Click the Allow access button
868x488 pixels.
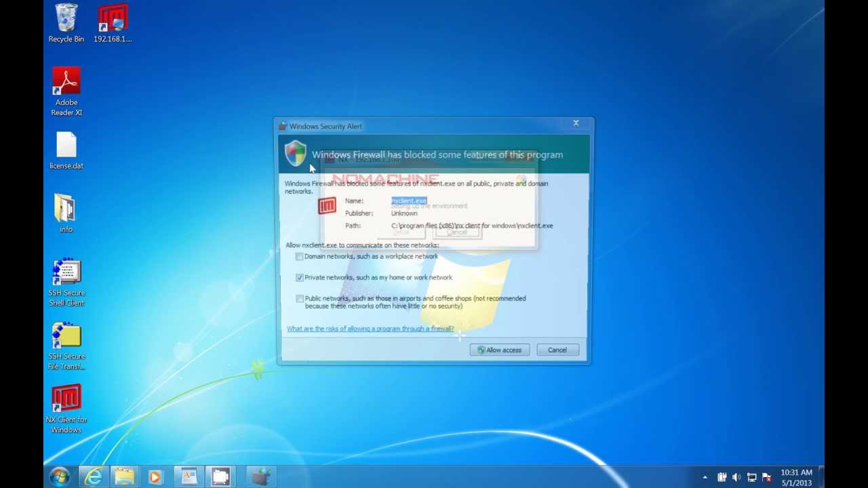(x=500, y=350)
